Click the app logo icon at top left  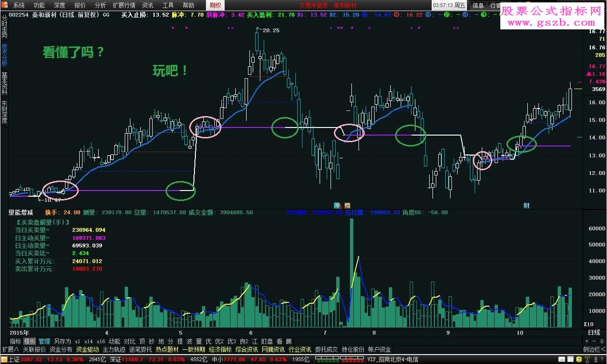point(5,5)
